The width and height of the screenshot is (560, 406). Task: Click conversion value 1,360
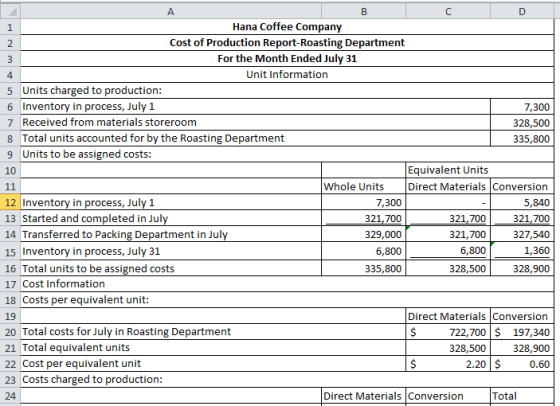(522, 251)
